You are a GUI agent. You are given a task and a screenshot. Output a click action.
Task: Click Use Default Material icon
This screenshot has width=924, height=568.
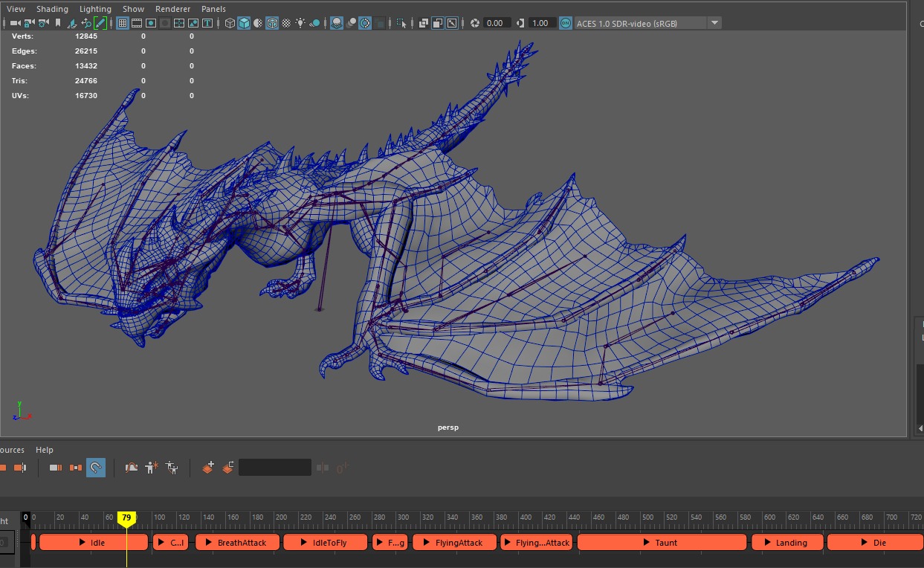tap(258, 23)
